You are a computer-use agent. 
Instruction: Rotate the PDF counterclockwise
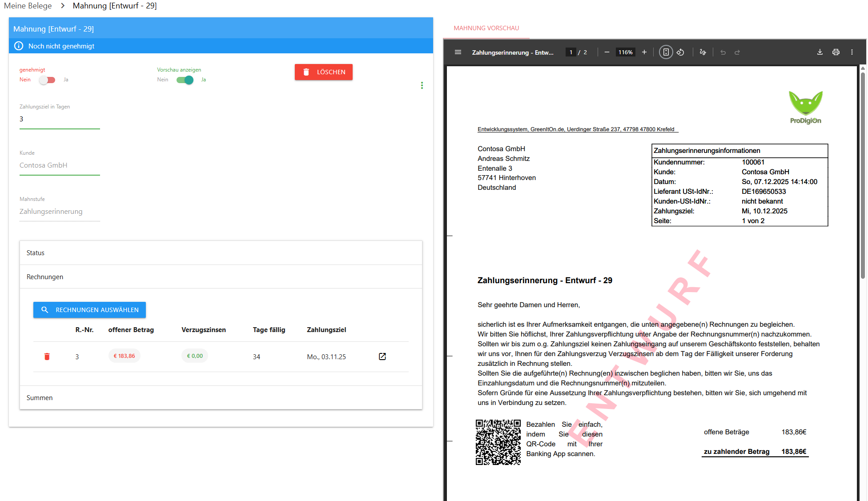pyautogui.click(x=680, y=52)
